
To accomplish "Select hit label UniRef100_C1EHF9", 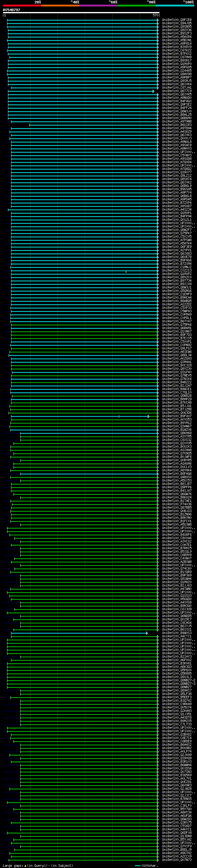I will (177, 294).
